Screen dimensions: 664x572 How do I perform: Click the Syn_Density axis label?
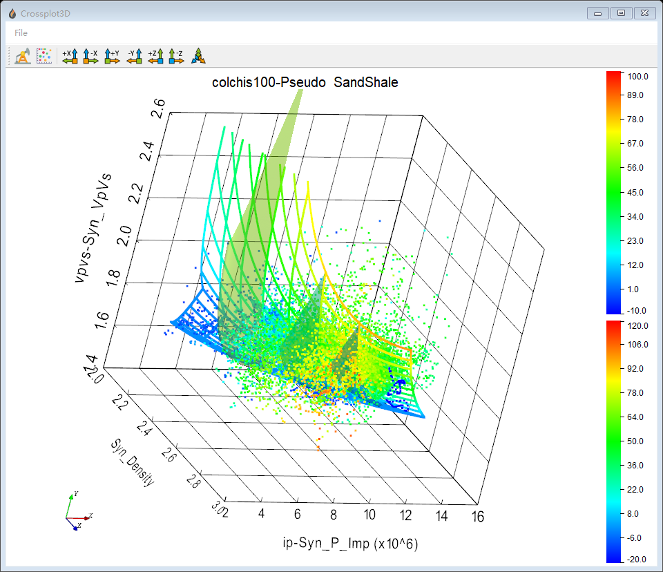[134, 464]
